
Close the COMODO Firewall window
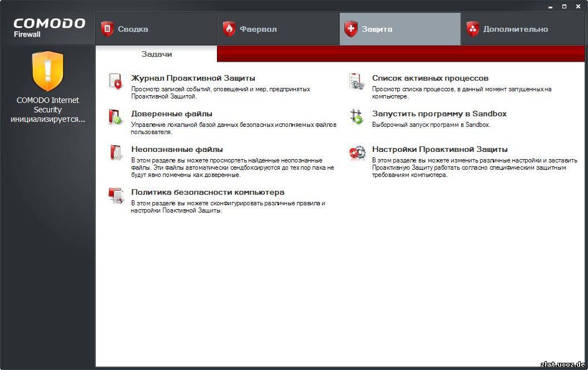[x=578, y=6]
